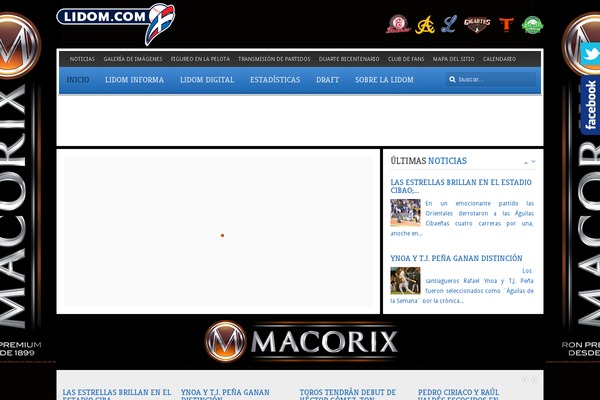600x400 pixels.
Task: Open bottom carousel headline Ynoa y T.J. Peña ganan
Action: pyautogui.click(x=225, y=394)
